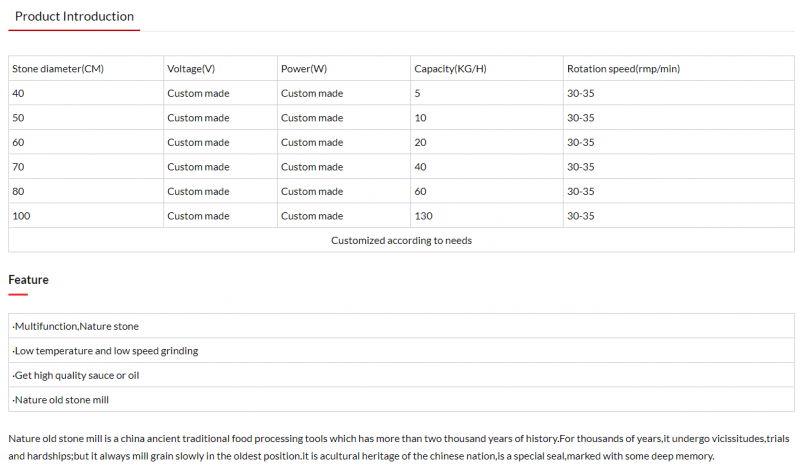Click the Capacity(KG/H) column header
800x464 pixels.
tap(450, 69)
